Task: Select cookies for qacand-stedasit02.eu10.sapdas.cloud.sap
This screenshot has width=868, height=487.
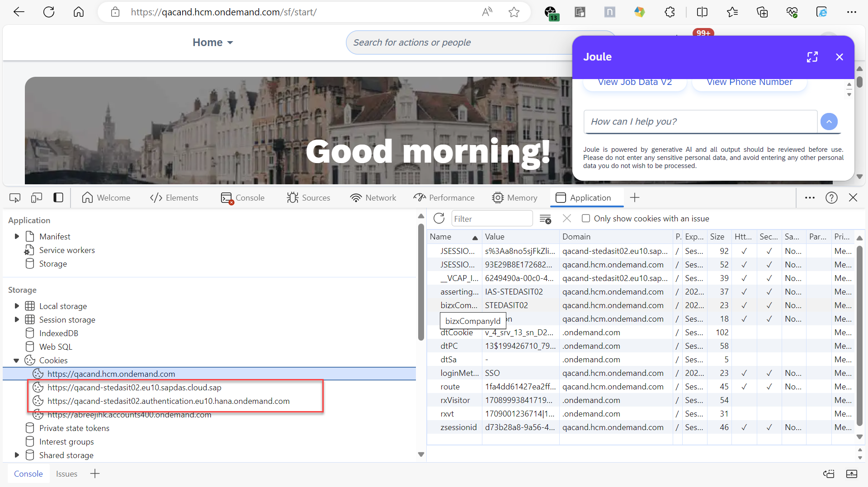Action: [x=134, y=388]
